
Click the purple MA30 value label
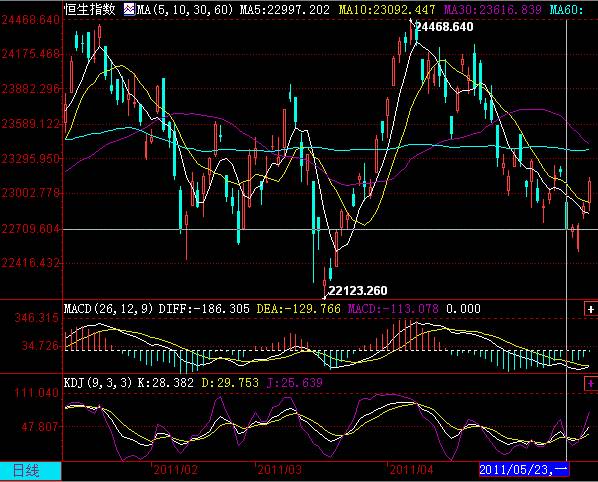point(492,10)
